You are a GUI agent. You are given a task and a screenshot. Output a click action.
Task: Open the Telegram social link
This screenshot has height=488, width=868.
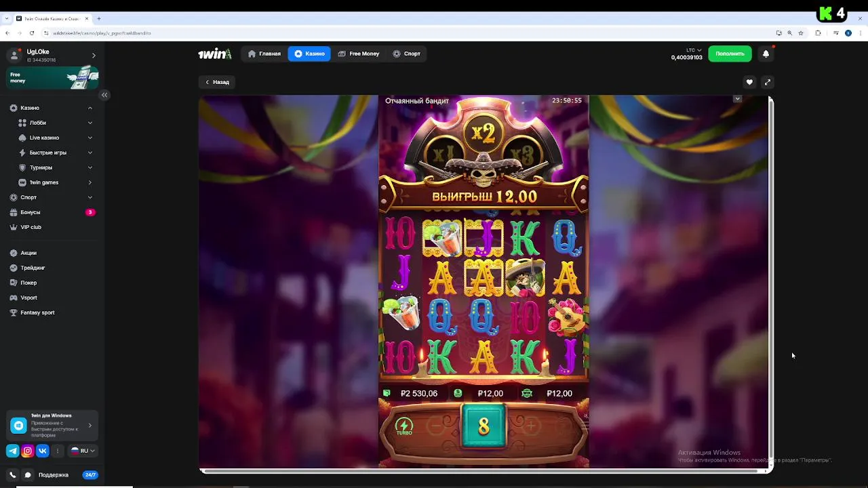[12, 451]
